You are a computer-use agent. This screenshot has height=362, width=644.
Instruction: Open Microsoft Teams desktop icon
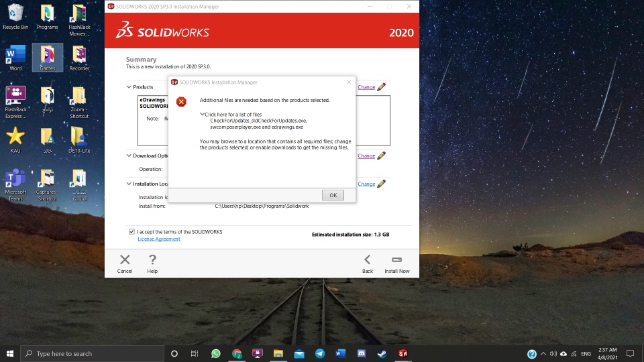point(15,185)
